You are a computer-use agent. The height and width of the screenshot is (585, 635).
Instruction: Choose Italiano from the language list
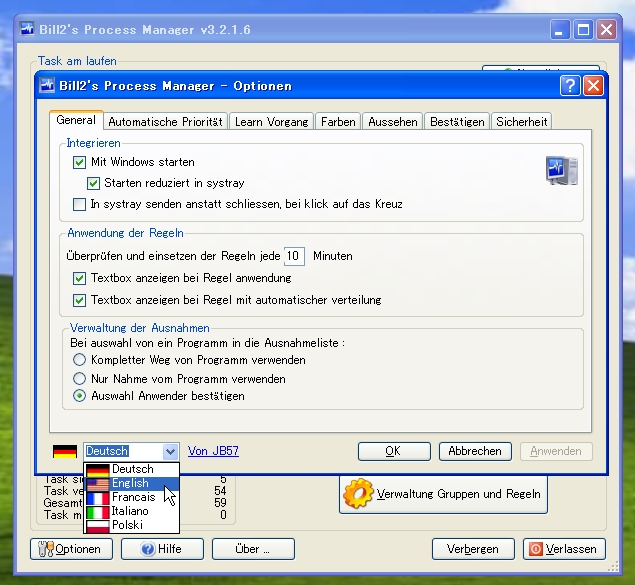(132, 511)
